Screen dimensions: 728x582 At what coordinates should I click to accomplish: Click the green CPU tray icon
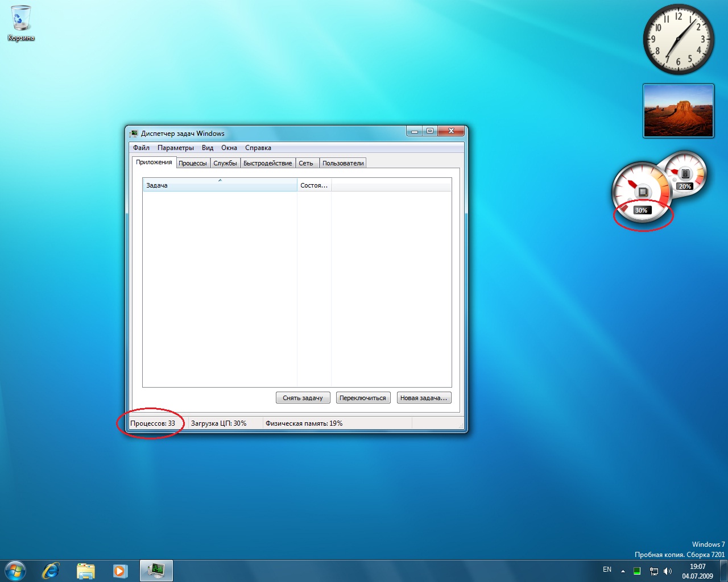pos(637,571)
